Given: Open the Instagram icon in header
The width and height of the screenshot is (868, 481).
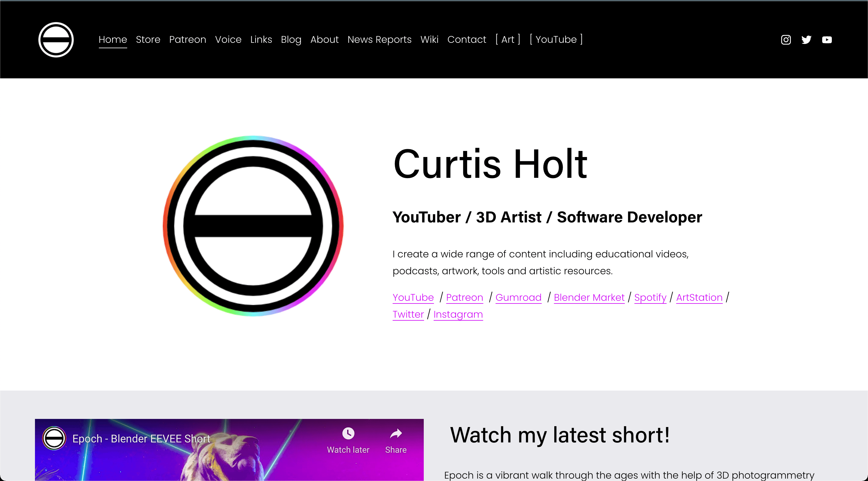Looking at the screenshot, I should tap(786, 40).
